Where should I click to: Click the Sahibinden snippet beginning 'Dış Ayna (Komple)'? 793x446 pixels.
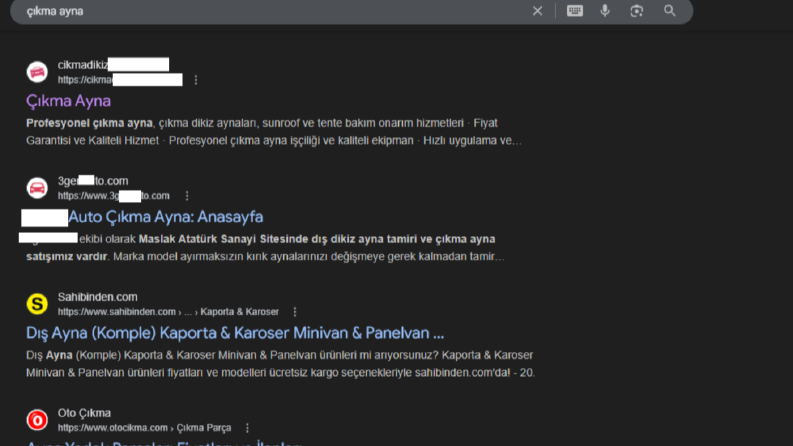(280, 364)
